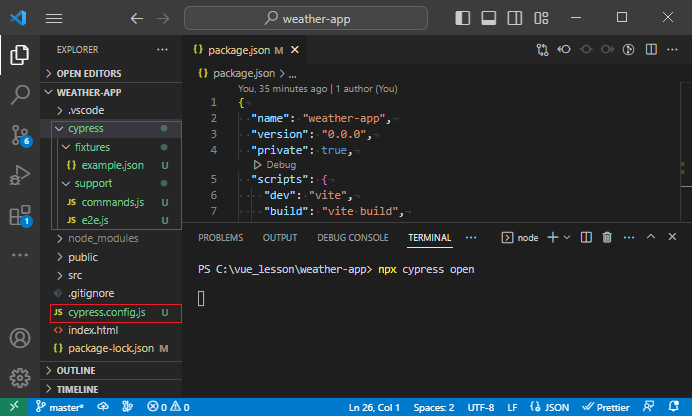This screenshot has height=416, width=692.
Task: Click the master branch status item
Action: (x=60, y=407)
